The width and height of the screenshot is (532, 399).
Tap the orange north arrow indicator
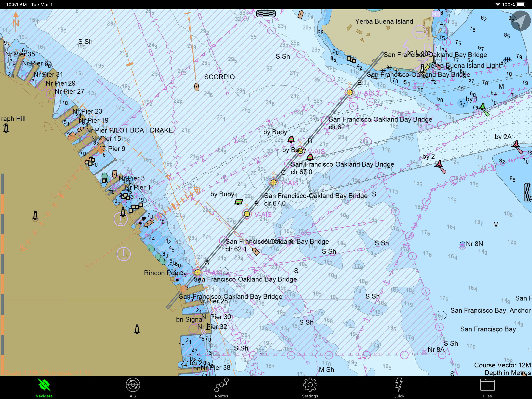pos(16,22)
